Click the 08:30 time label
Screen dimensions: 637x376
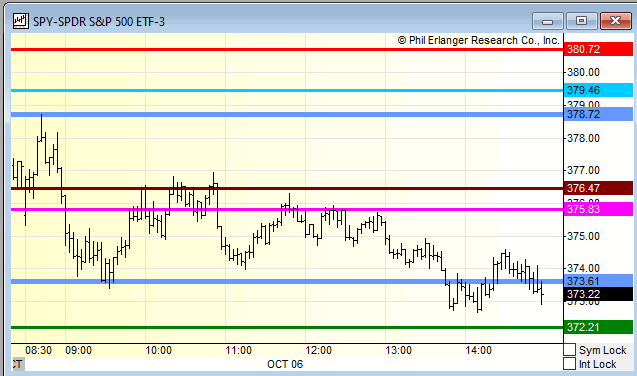(x=39, y=350)
